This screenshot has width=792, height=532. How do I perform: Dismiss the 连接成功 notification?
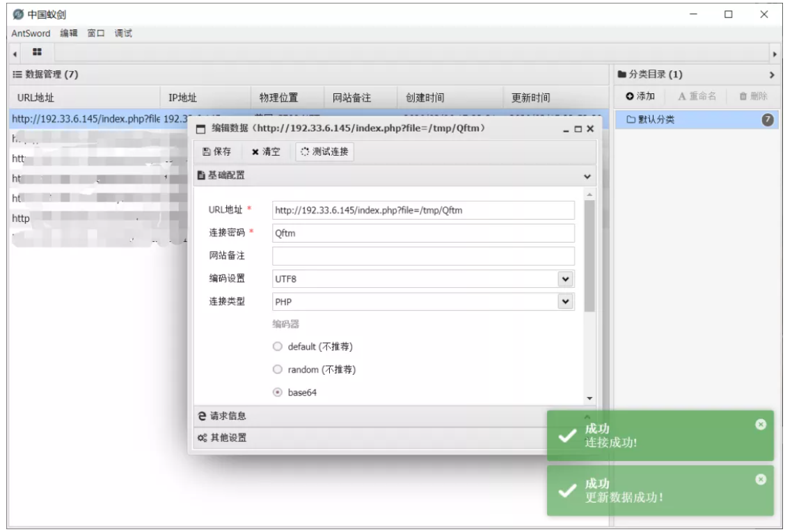click(x=761, y=424)
